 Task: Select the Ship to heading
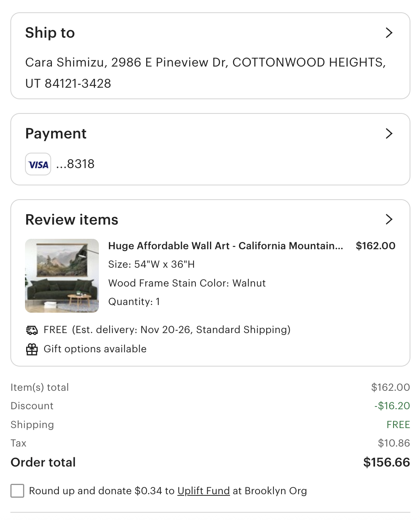(50, 33)
